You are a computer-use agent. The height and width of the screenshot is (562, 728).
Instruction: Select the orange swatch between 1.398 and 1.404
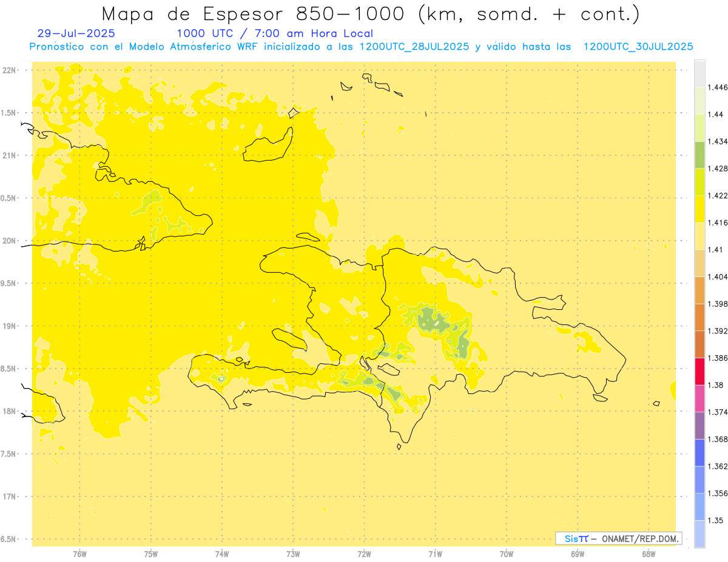pyautogui.click(x=699, y=290)
